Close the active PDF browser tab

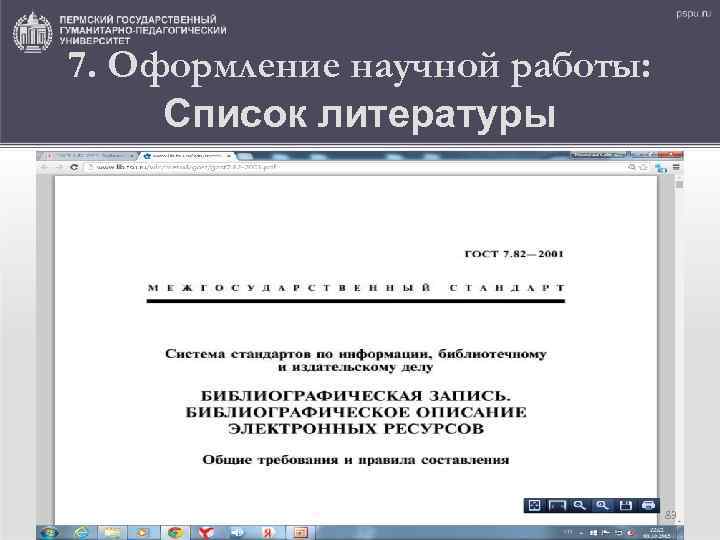coord(228,156)
